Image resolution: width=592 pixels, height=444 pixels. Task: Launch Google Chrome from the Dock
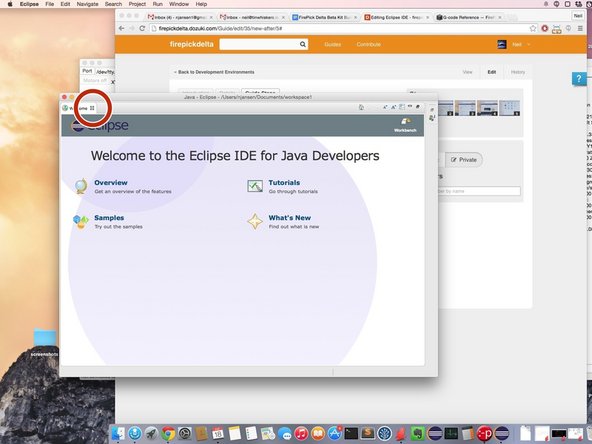pyautogui.click(x=168, y=433)
